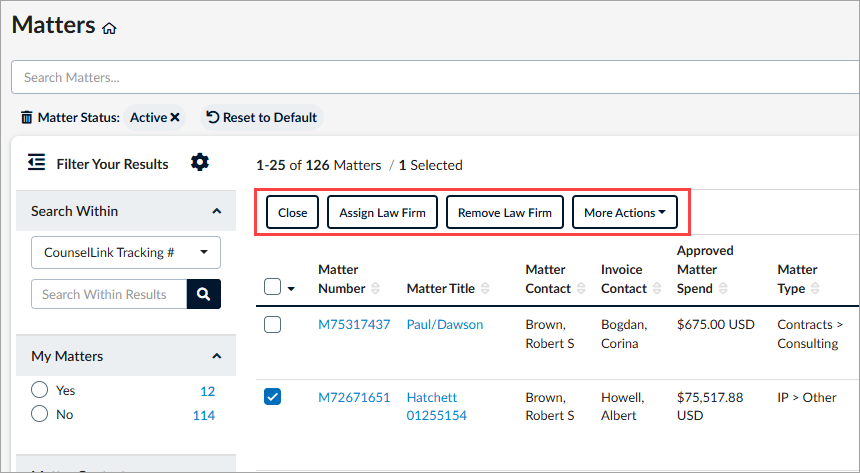Click the Search Matters field
The image size is (860, 473).
(x=435, y=77)
